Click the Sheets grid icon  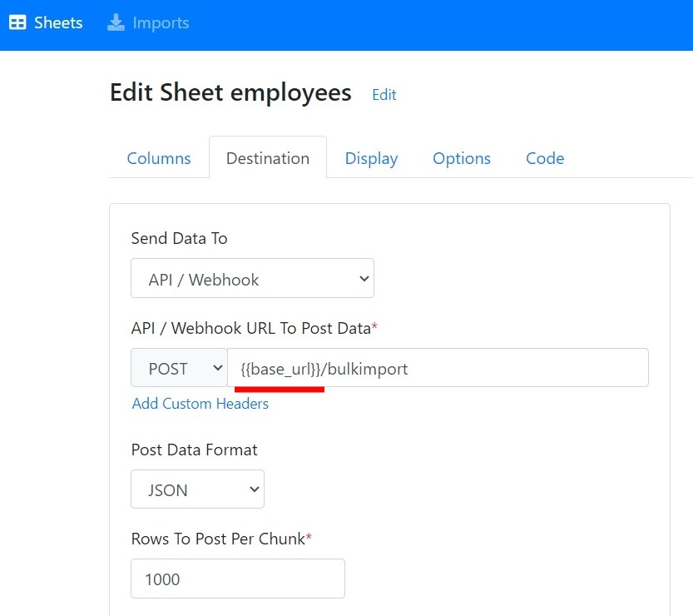click(x=17, y=22)
